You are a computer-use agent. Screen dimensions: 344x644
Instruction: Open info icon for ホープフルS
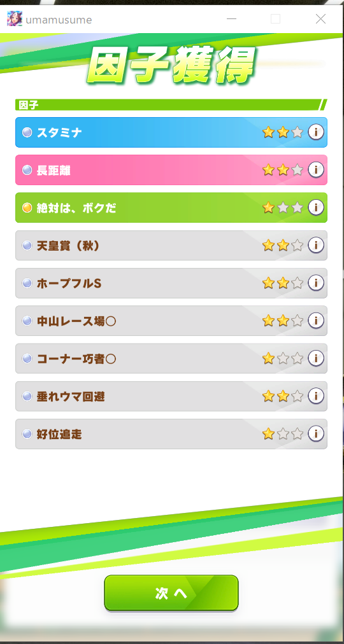pos(315,283)
